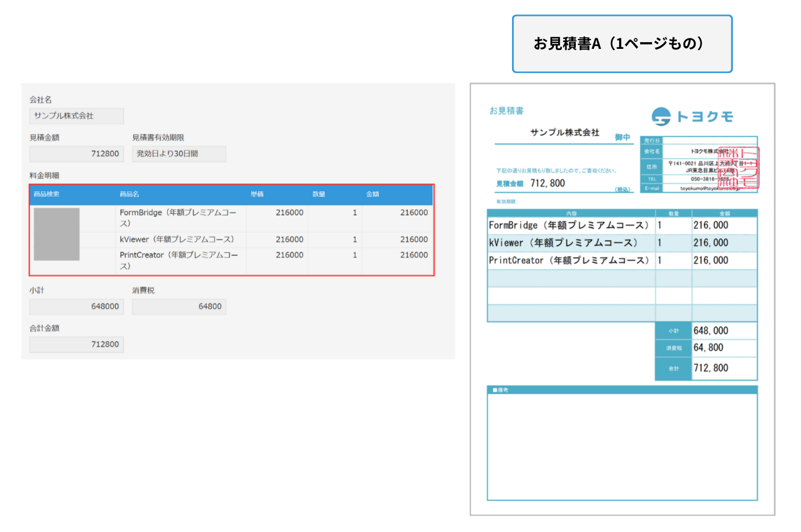Click the 商品検索 column header
The height and width of the screenshot is (532, 801).
click(47, 194)
